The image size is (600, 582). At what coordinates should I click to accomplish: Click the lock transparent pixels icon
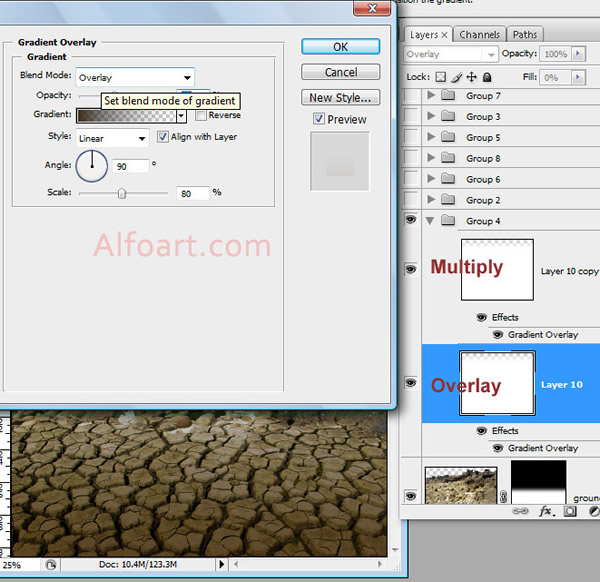coord(441,77)
